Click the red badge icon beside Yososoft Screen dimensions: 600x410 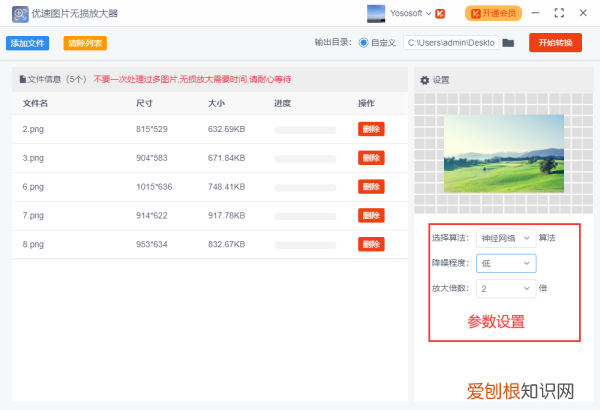click(440, 14)
